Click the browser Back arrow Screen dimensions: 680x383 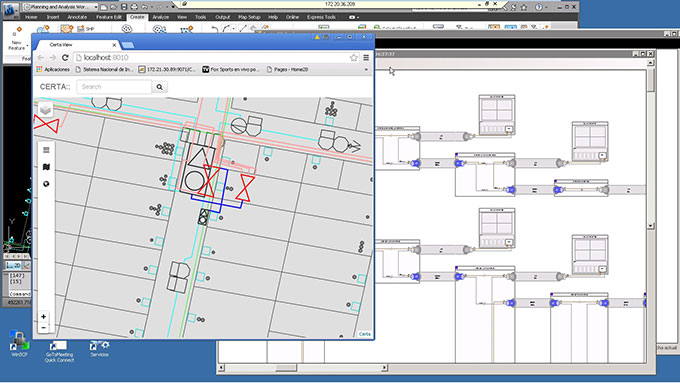(x=41, y=58)
